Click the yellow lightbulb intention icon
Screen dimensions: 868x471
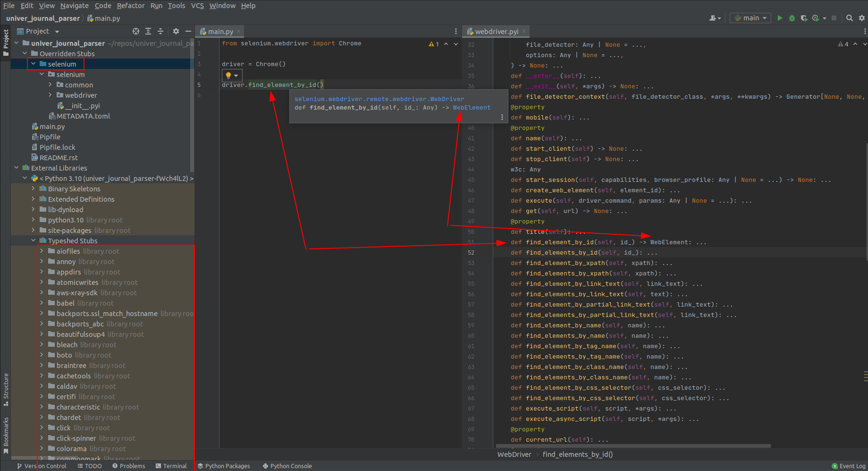[228, 75]
